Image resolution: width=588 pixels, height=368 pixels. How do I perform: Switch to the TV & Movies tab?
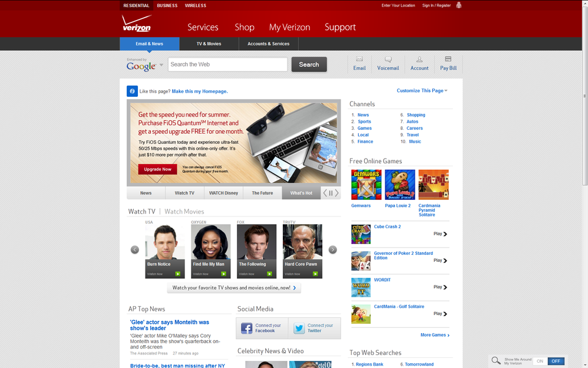coord(209,44)
